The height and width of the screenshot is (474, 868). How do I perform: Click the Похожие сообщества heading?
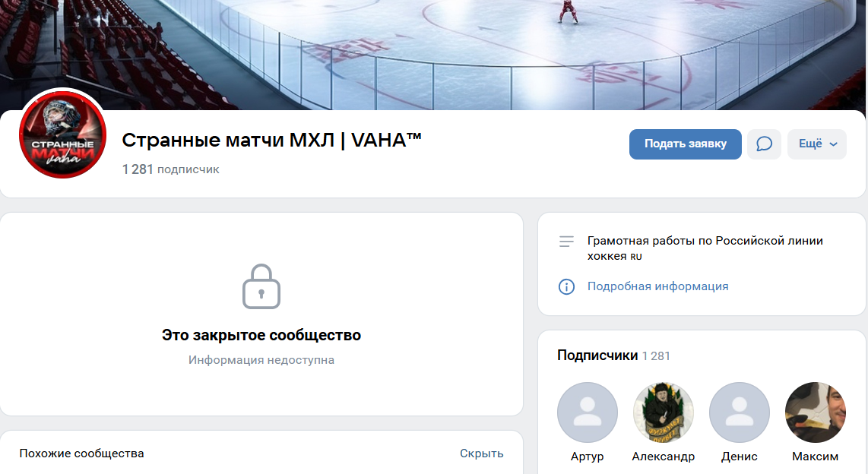point(82,453)
